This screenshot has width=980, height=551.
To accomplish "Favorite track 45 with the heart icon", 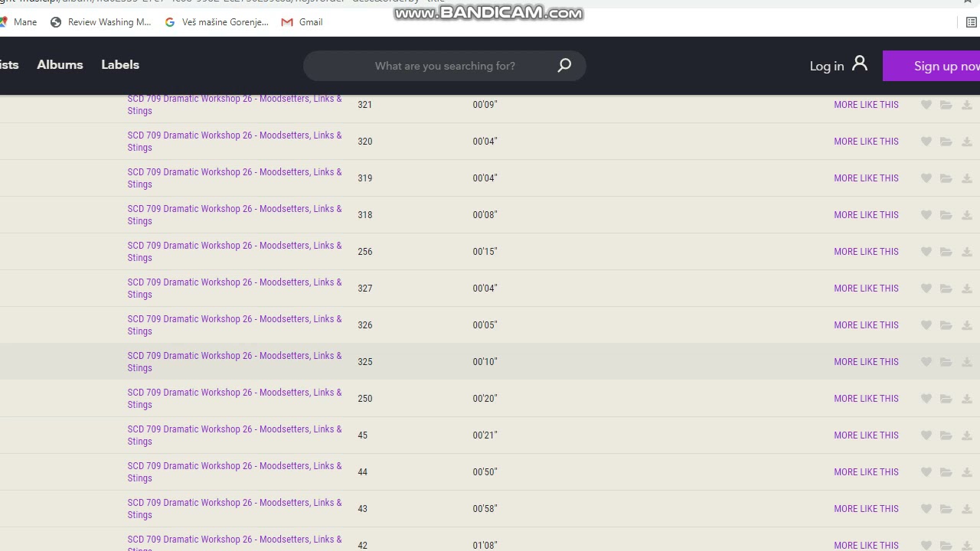I will click(926, 435).
